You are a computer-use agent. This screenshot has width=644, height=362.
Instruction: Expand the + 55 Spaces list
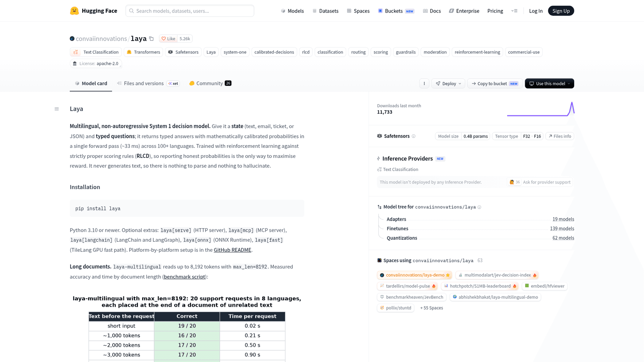click(431, 308)
